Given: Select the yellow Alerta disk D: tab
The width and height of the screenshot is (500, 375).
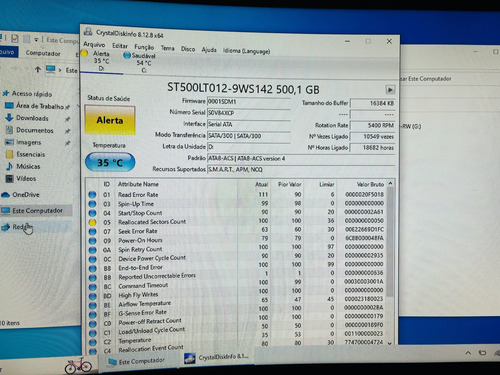Looking at the screenshot, I should [x=101, y=61].
